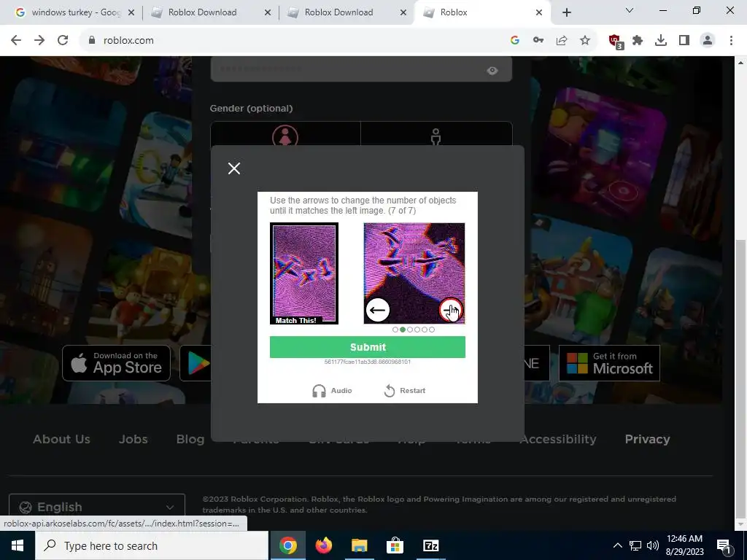The image size is (747, 560).
Task: Expand the English language dropdown
Action: coord(97,507)
